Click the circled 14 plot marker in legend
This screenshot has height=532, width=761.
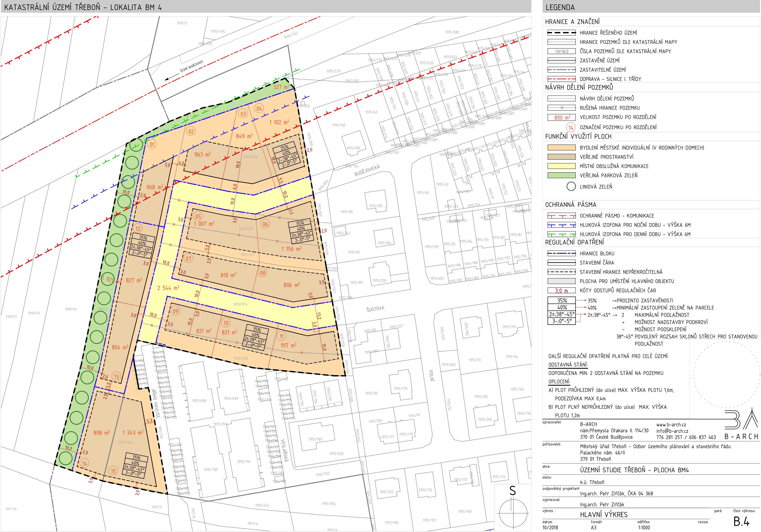pyautogui.click(x=571, y=127)
